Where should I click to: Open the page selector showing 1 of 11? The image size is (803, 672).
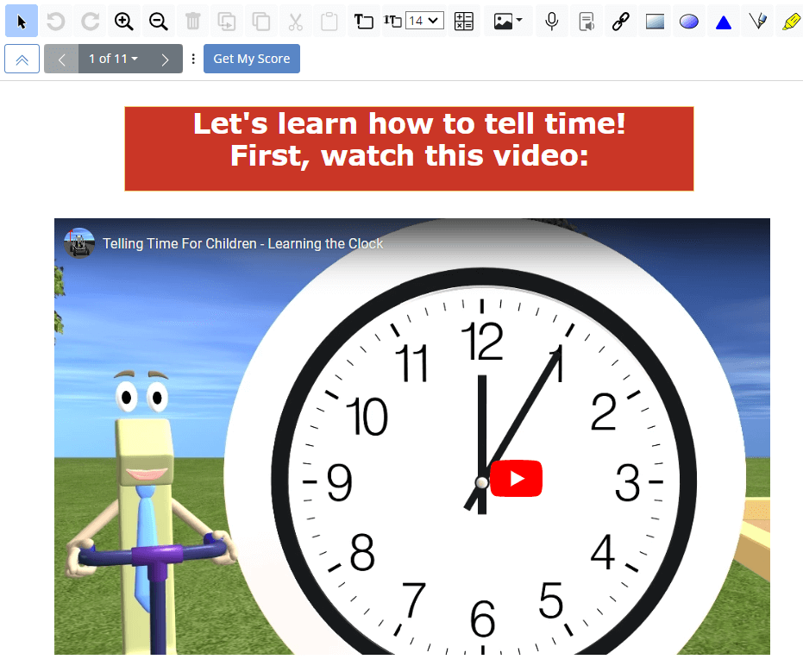pyautogui.click(x=113, y=59)
